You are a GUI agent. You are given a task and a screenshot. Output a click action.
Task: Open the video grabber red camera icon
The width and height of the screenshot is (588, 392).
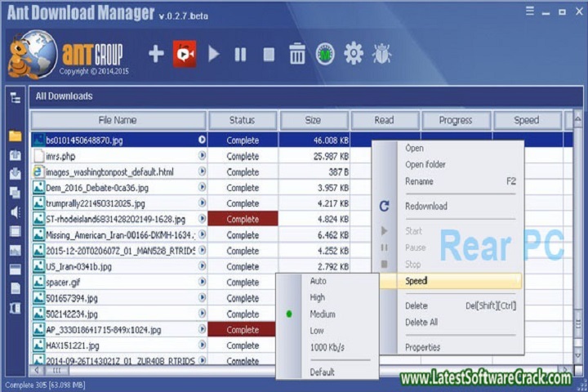click(x=185, y=54)
